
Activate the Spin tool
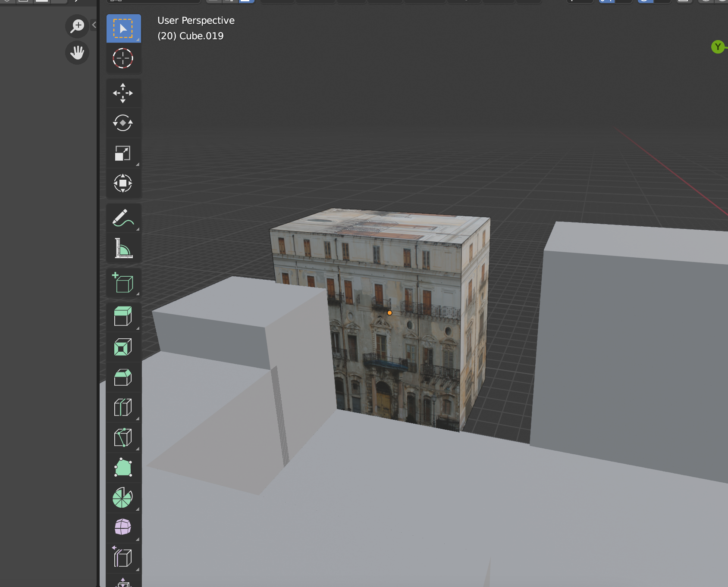click(x=123, y=498)
